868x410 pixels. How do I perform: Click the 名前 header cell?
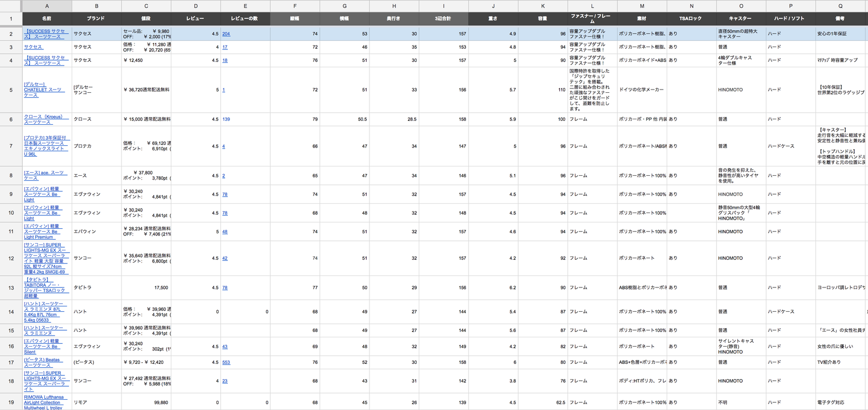pyautogui.click(x=47, y=18)
